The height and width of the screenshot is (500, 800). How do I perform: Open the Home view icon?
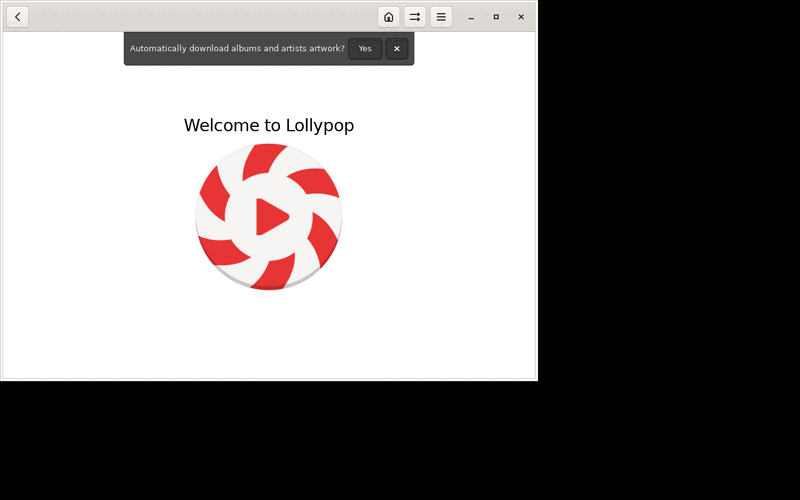click(388, 17)
